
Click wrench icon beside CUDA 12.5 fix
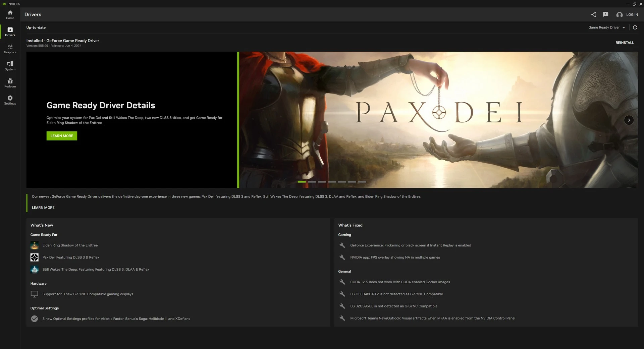pos(342,282)
